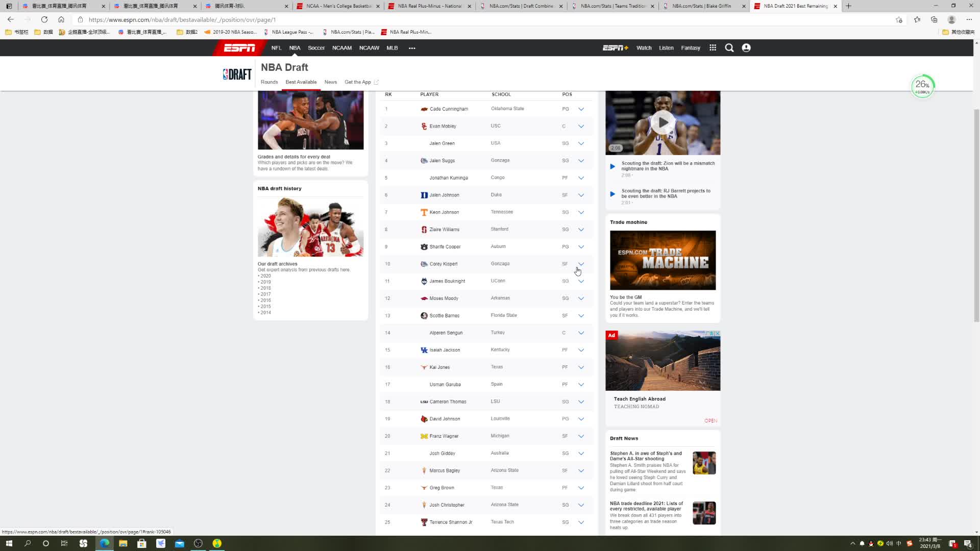Click the browser home icon
Screen dimensions: 980x551
61,19
